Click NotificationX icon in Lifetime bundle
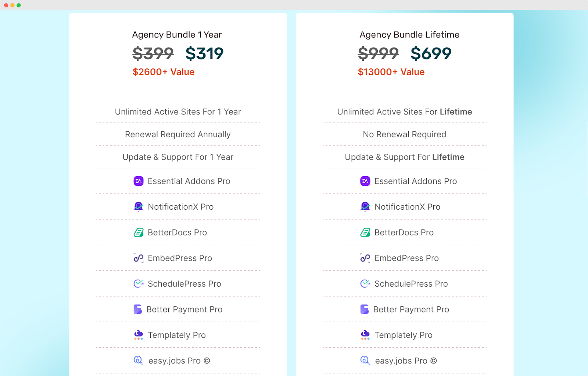Screen dimensions: 588x376 click(365, 207)
